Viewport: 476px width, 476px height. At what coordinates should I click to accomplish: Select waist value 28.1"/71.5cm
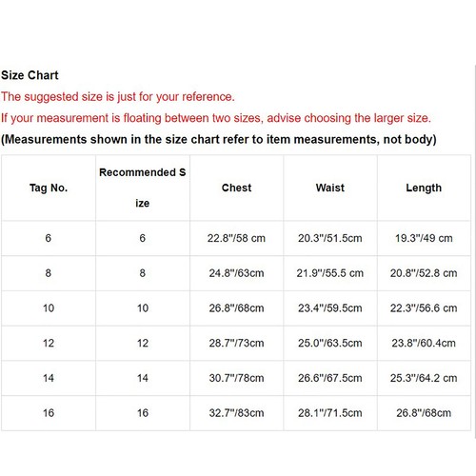pyautogui.click(x=330, y=412)
